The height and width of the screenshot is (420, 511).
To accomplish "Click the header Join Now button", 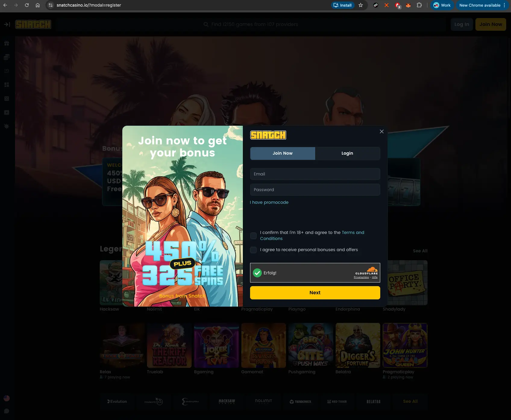I will click(491, 24).
